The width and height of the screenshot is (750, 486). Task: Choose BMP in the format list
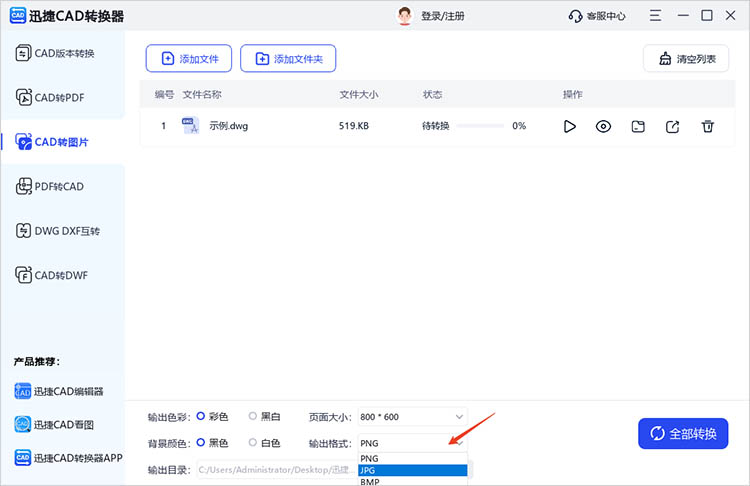[x=412, y=481]
